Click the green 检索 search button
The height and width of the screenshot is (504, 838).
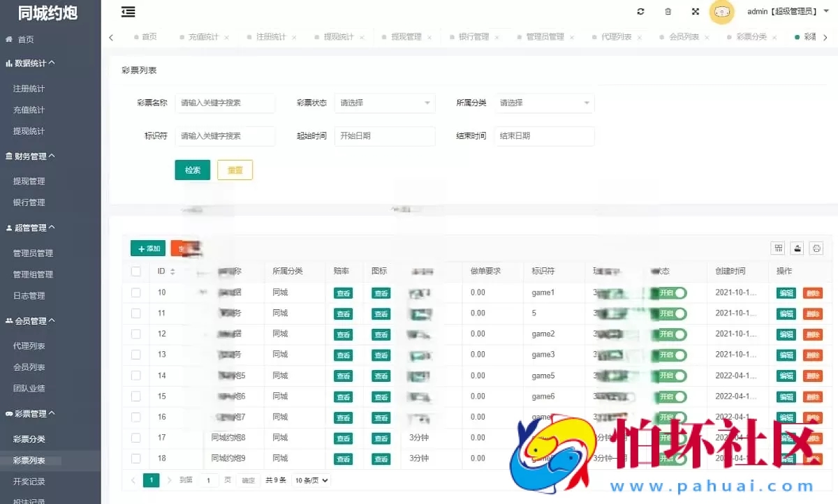[192, 170]
